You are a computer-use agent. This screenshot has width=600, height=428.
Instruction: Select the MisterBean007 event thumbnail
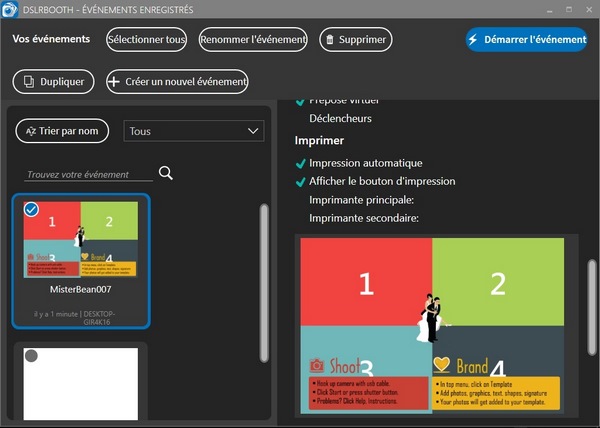[81, 239]
